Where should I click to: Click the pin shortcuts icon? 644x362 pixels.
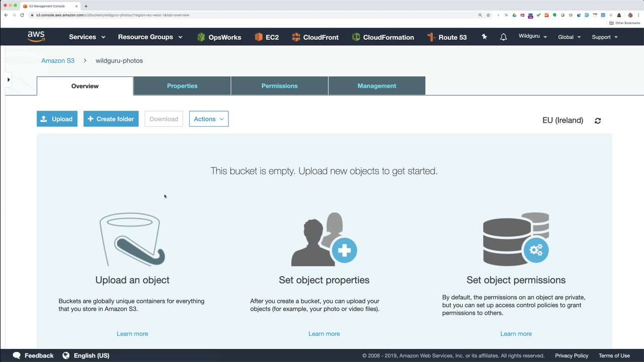(x=484, y=37)
